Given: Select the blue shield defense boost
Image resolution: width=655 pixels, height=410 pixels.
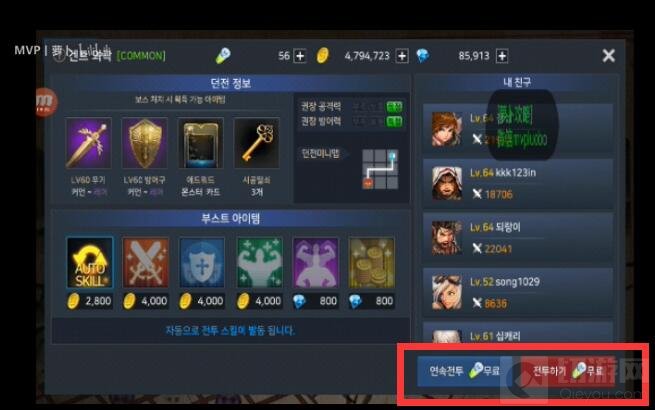Looking at the screenshot, I should click(202, 262).
